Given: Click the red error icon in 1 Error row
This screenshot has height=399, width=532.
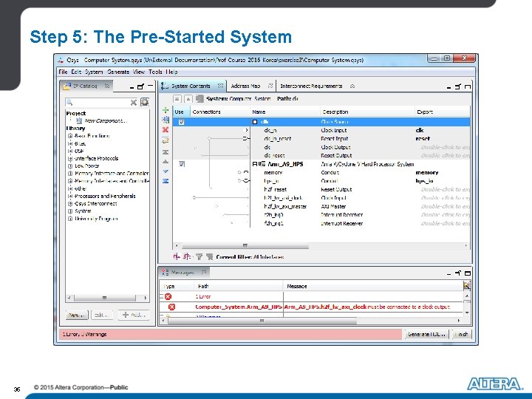Looking at the screenshot, I should point(168,296).
